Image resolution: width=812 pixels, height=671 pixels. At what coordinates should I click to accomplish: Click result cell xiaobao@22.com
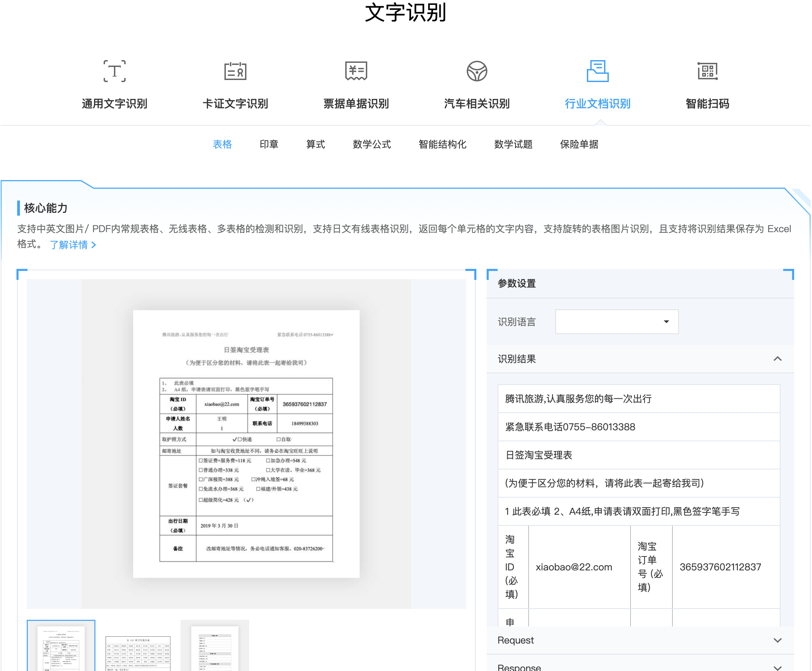pos(579,567)
